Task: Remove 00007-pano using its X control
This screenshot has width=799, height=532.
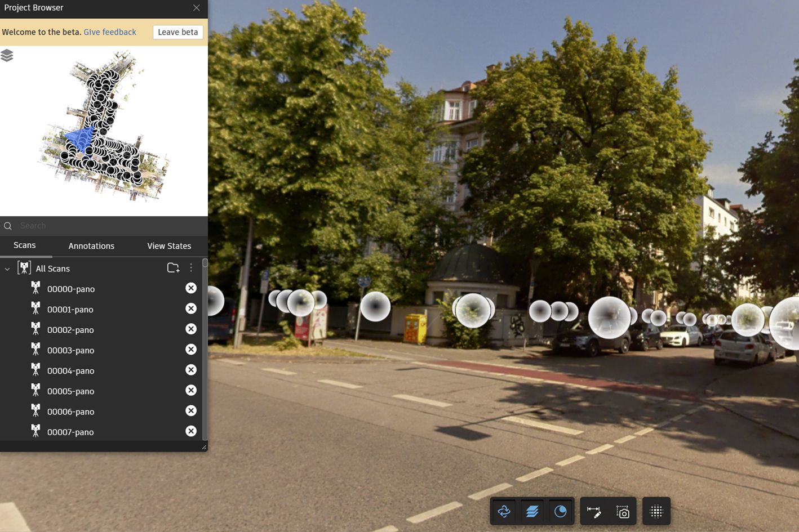Action: (x=191, y=431)
